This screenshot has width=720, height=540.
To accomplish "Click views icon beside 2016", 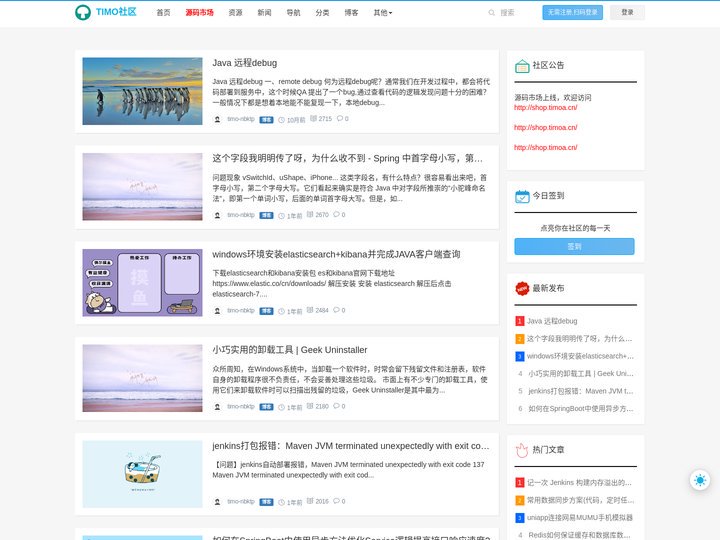I will 310,501.
